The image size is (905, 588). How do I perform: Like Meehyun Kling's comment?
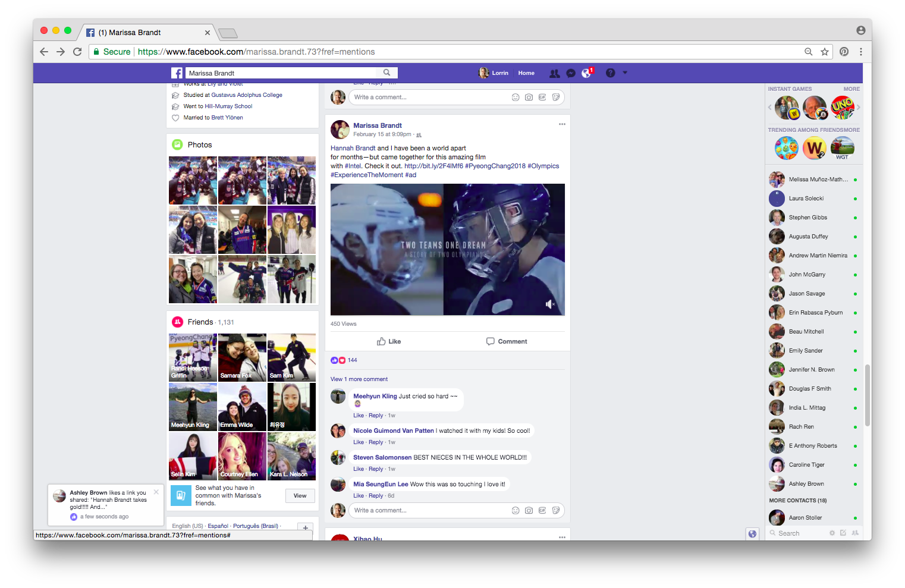point(358,415)
